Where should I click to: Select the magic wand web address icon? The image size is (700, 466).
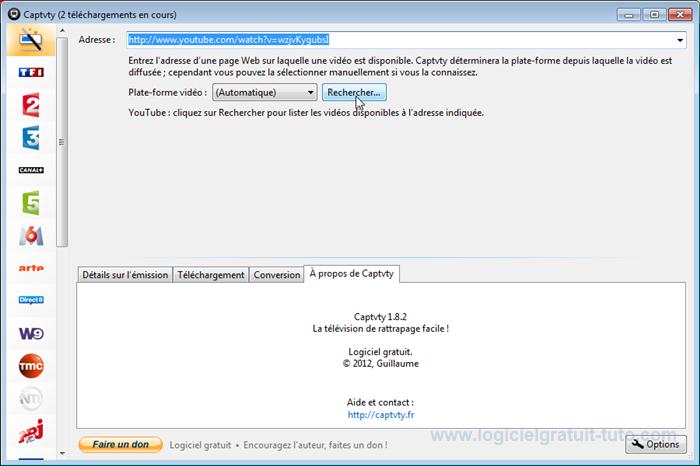tap(31, 40)
